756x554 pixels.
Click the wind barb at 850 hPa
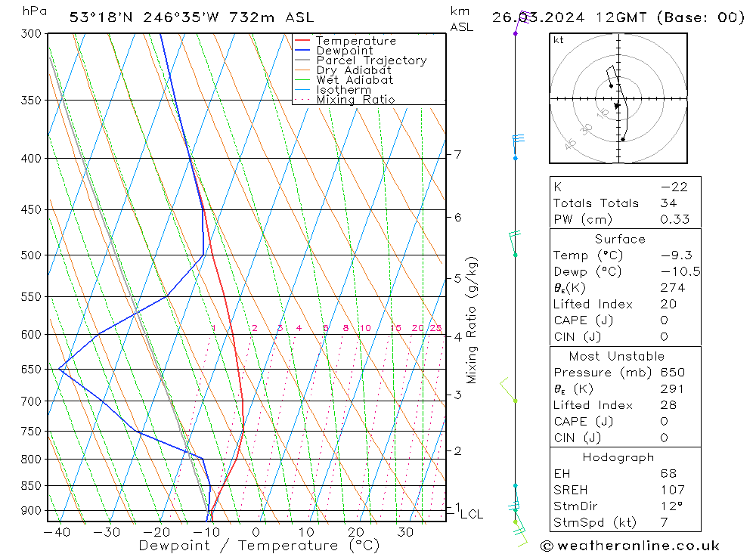click(x=516, y=497)
